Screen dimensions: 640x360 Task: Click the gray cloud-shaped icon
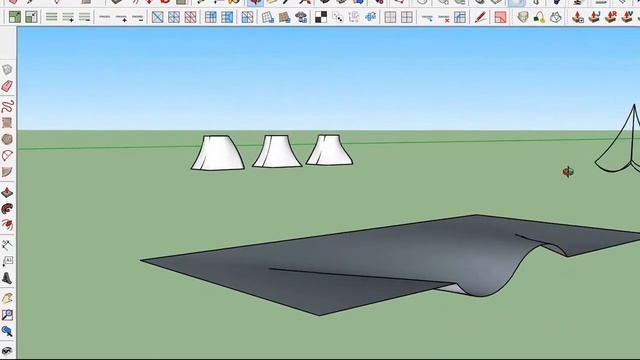click(x=301, y=17)
